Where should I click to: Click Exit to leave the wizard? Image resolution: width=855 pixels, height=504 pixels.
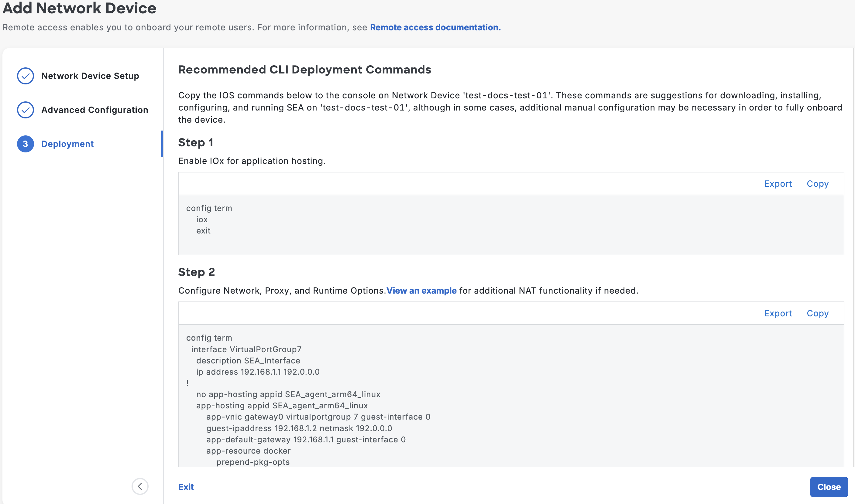click(x=186, y=486)
